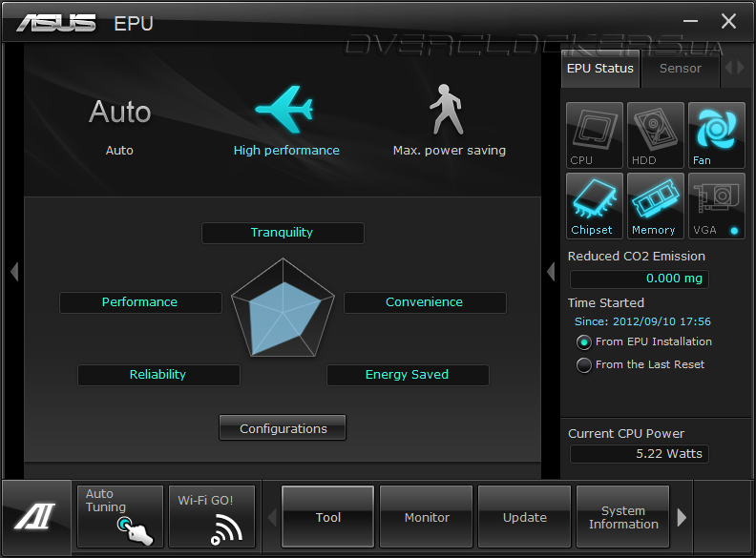Click the CPU status icon
The width and height of the screenshot is (756, 558).
click(594, 134)
